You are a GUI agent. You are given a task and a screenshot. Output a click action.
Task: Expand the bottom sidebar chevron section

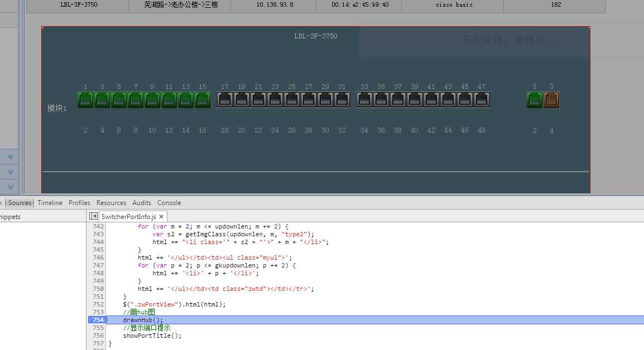[x=10, y=187]
